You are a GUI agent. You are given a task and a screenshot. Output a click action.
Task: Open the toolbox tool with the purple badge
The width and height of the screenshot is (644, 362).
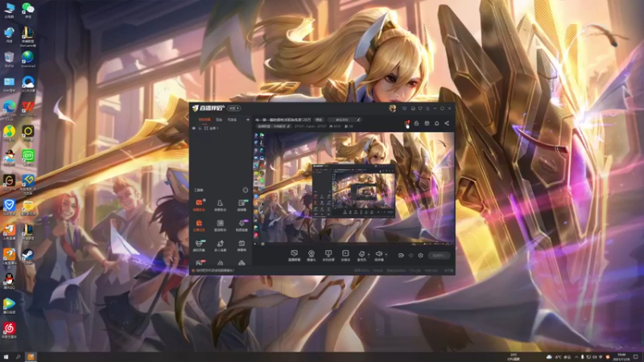tap(242, 225)
